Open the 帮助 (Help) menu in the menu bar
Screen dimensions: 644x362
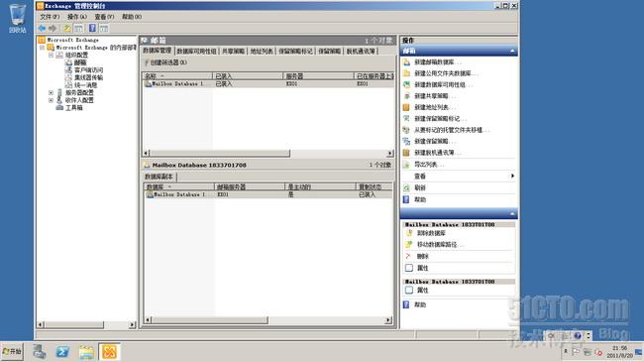pos(132,17)
